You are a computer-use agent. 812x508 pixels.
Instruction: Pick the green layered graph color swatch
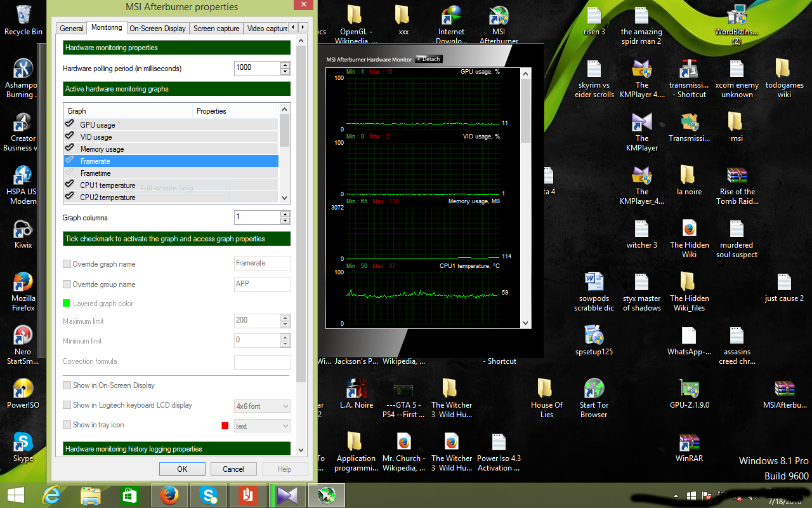67,304
